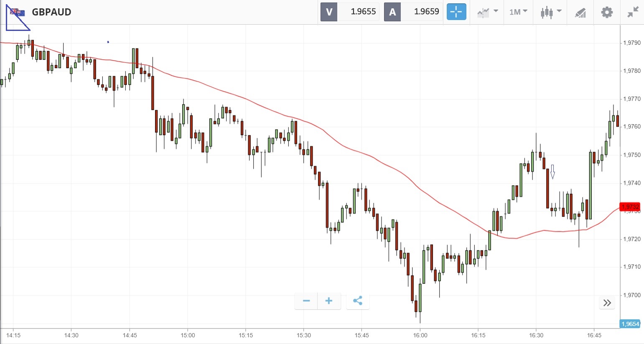Click the sell price 1.9655 value
The image size is (644, 344).
coord(363,12)
